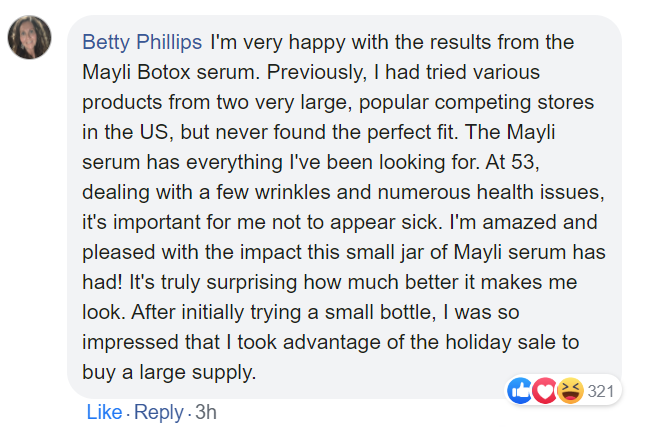657x430 pixels.
Task: Click the text "buy a large supply"
Action: [x=156, y=373]
